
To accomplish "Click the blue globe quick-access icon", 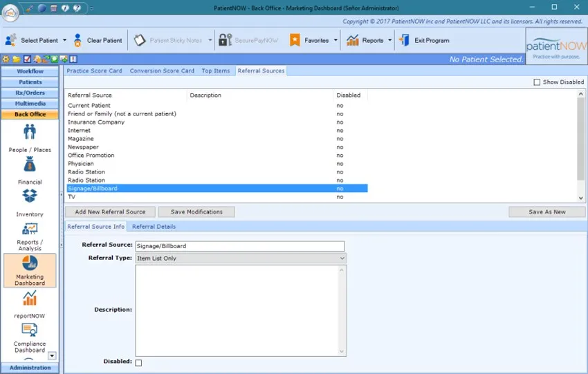I will pyautogui.click(x=42, y=8).
